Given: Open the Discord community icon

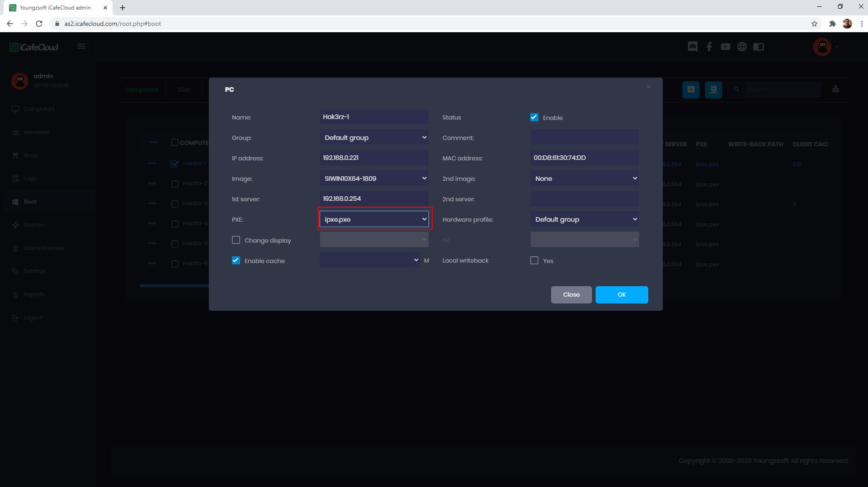Looking at the screenshot, I should 692,46.
